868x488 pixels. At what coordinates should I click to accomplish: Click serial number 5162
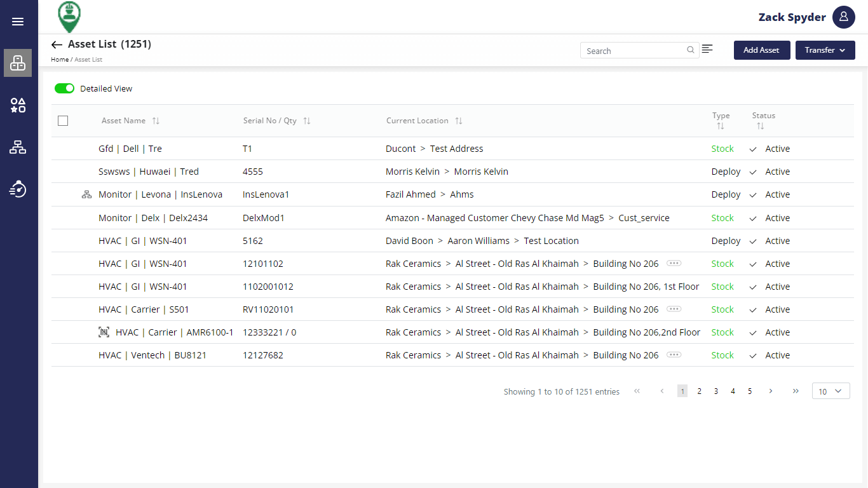pos(253,241)
